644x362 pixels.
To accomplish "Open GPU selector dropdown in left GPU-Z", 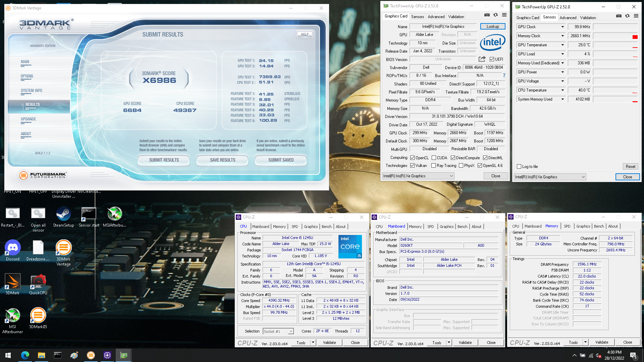I will 418,176.
